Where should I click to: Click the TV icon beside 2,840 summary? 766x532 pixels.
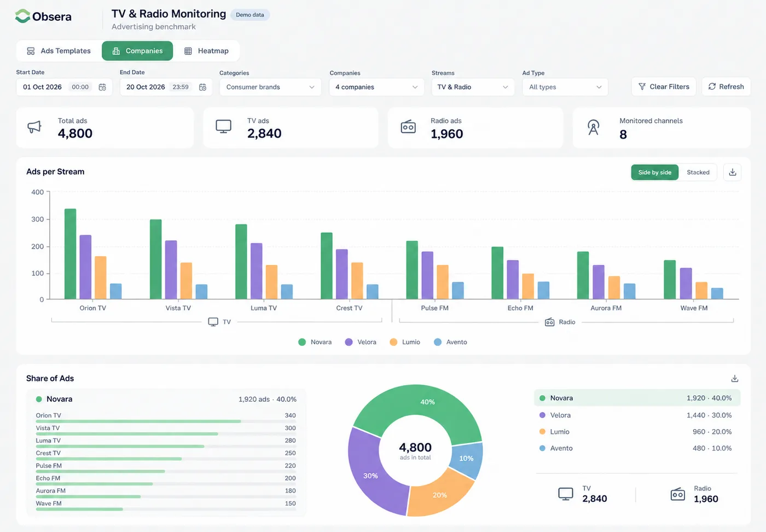click(x=566, y=494)
